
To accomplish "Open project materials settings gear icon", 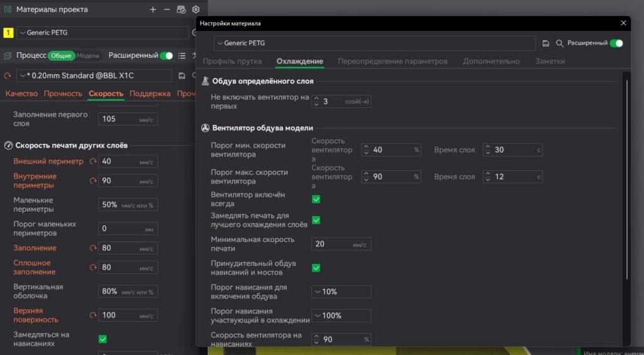I will coord(196,9).
